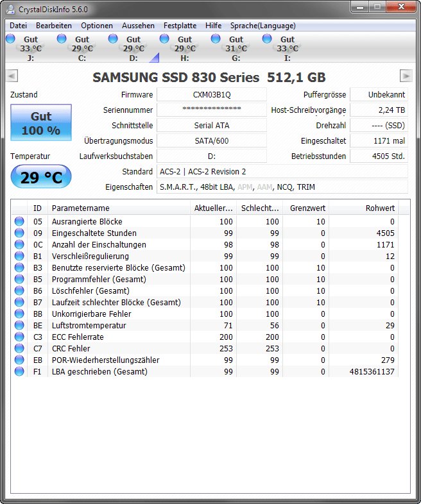This screenshot has height=504, width=421.
Task: Click status orb for ECC Fehlerrate row
Action: (x=19, y=337)
